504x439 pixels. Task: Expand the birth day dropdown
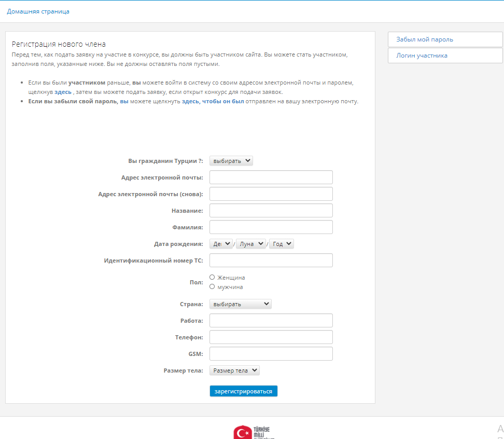[x=221, y=244]
